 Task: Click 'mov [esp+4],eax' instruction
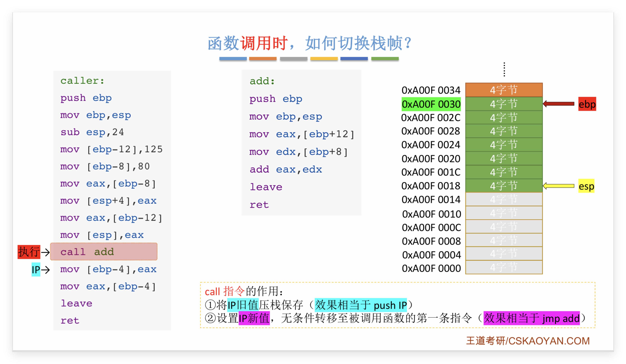[108, 201]
